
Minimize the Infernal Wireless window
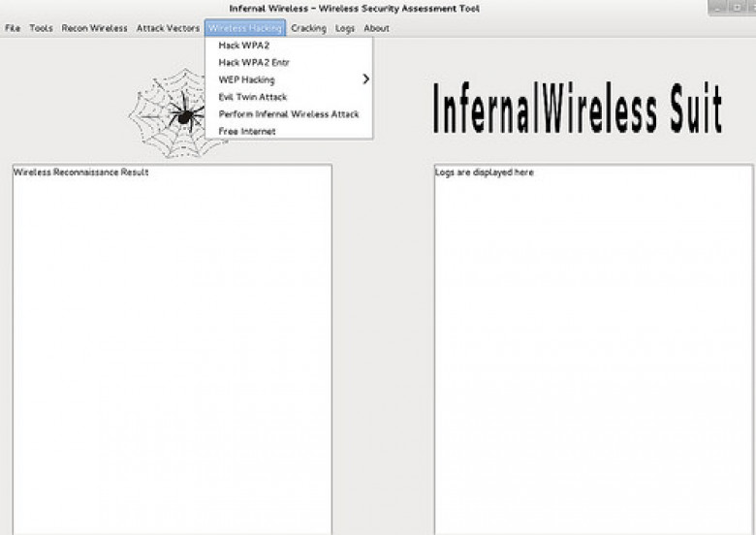pos(718,7)
